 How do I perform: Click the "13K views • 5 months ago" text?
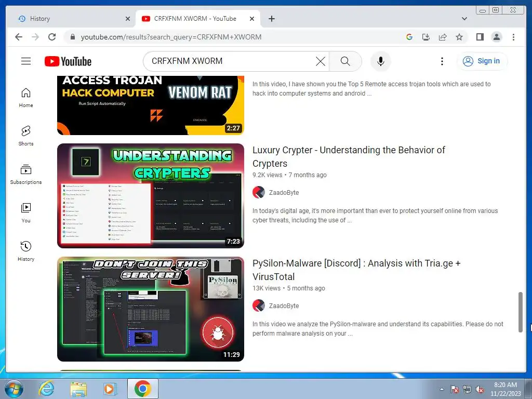(289, 288)
